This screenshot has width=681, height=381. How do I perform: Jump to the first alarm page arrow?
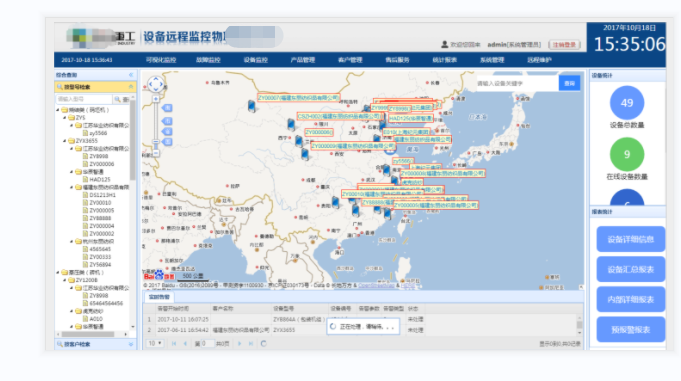(174, 344)
